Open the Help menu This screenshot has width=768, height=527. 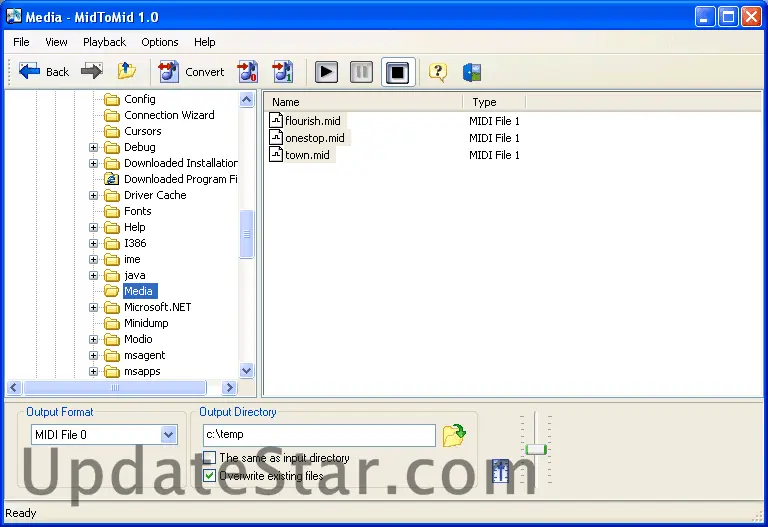pyautogui.click(x=204, y=42)
